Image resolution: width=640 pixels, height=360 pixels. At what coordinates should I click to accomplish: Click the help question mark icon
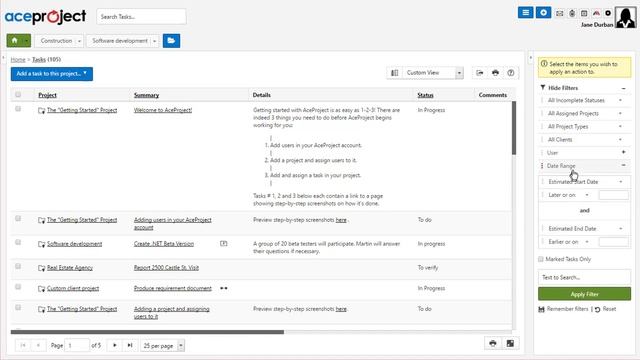pos(511,73)
